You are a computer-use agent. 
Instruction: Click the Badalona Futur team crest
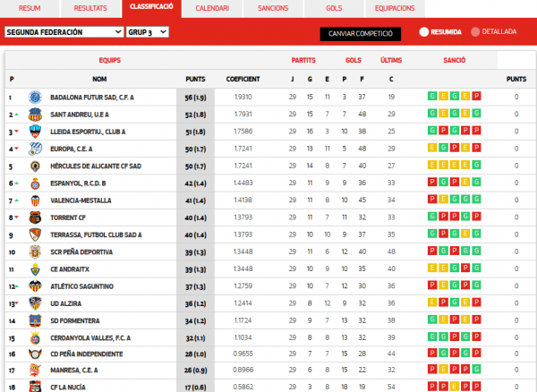click(35, 98)
